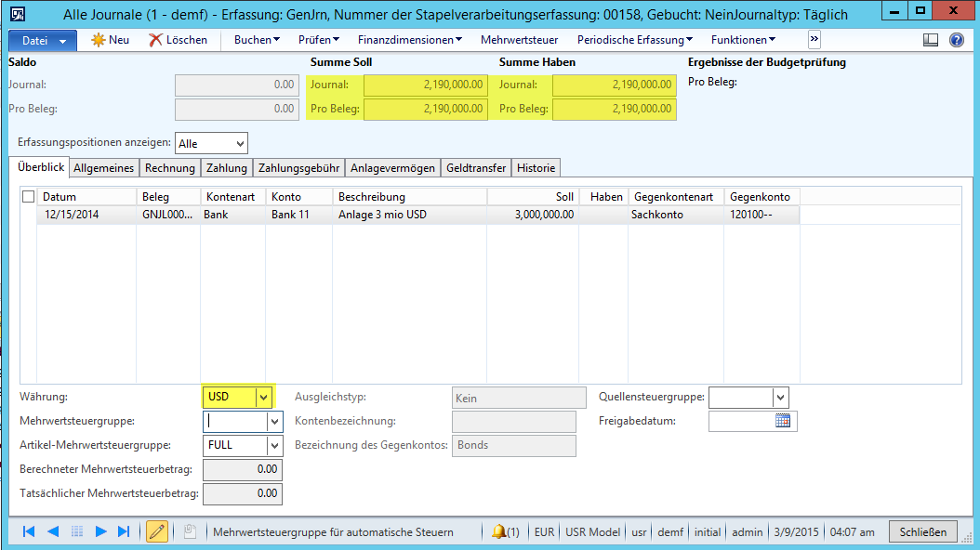
Task: Click the view layout icon beside help
Action: pos(931,40)
